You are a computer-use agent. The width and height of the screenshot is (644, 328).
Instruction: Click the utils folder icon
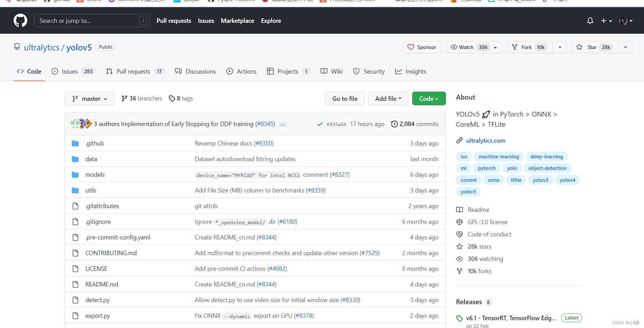[x=75, y=190]
